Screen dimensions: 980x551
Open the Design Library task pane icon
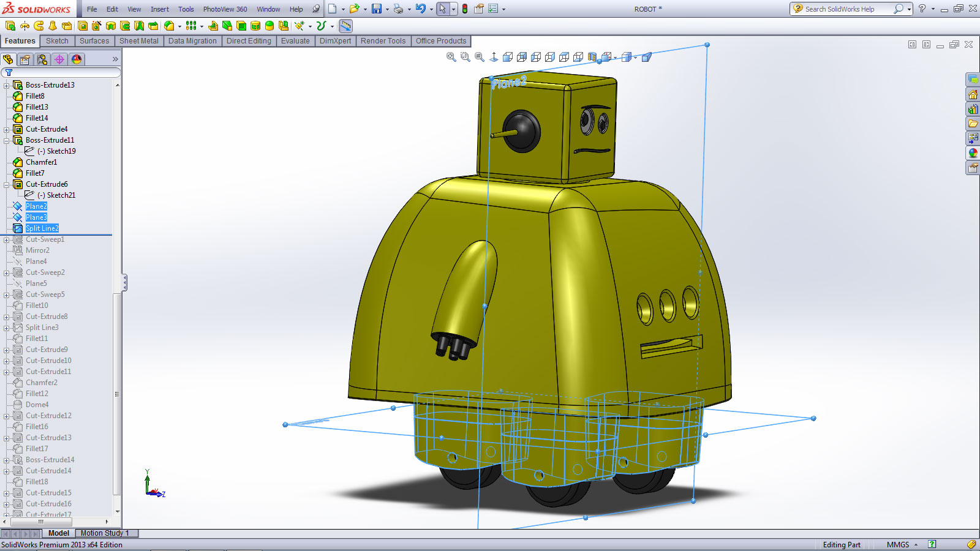973,109
